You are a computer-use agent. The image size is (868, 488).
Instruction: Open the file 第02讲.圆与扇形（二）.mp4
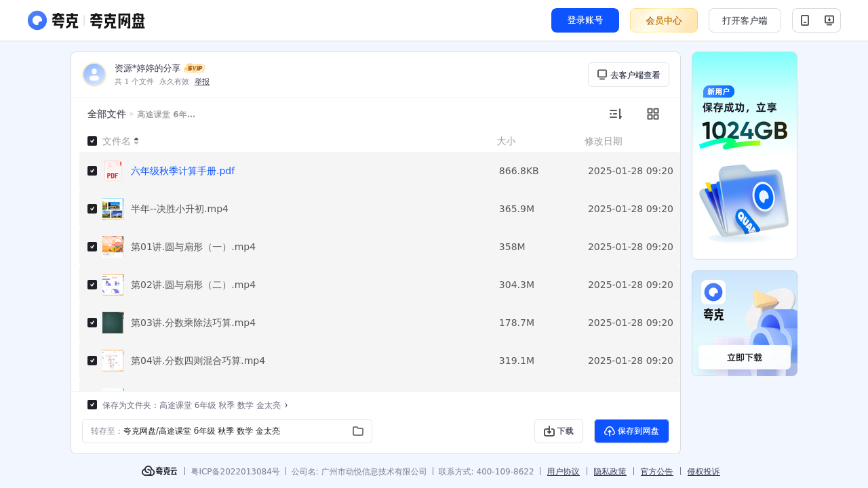[193, 285]
